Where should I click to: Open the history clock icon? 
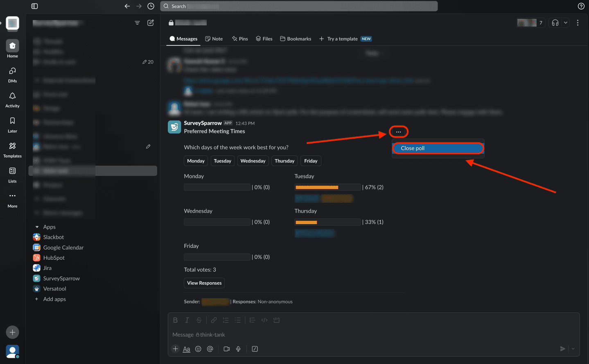pyautogui.click(x=151, y=6)
